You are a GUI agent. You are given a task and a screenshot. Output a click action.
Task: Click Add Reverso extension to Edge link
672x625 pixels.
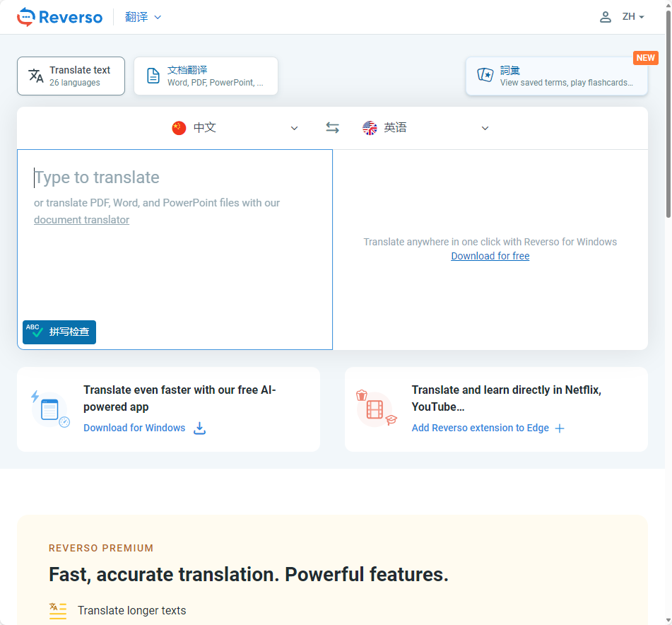pyautogui.click(x=480, y=428)
